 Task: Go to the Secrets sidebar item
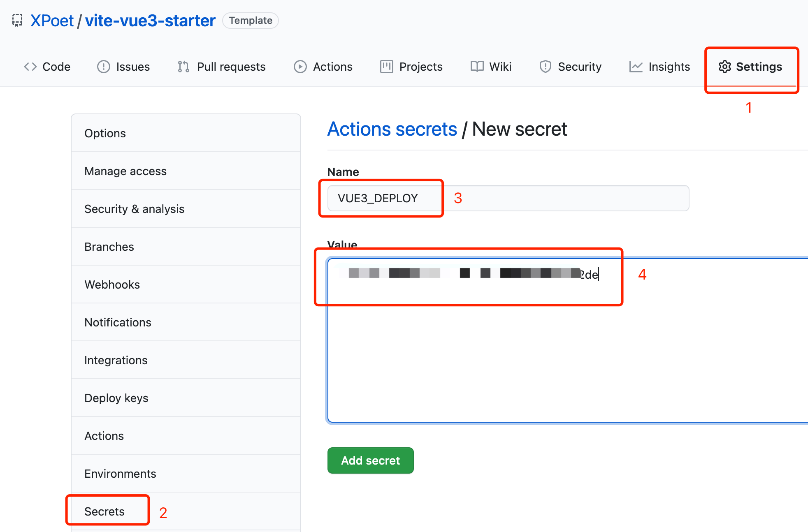pos(104,511)
